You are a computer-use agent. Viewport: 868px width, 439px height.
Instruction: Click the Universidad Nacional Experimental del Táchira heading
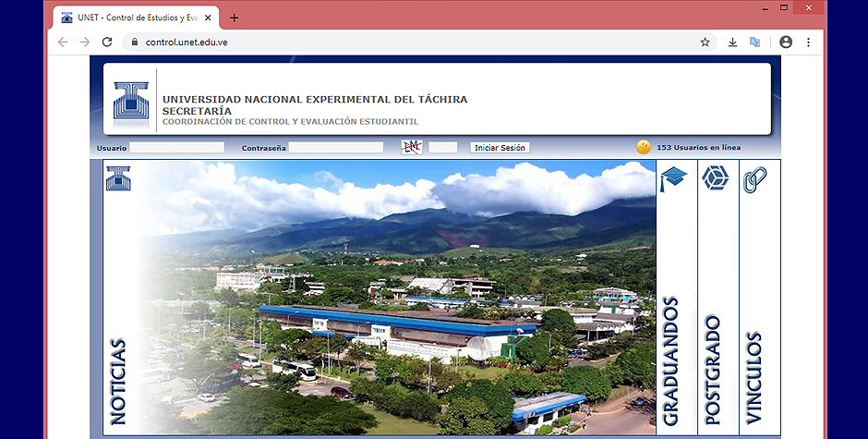tap(315, 100)
